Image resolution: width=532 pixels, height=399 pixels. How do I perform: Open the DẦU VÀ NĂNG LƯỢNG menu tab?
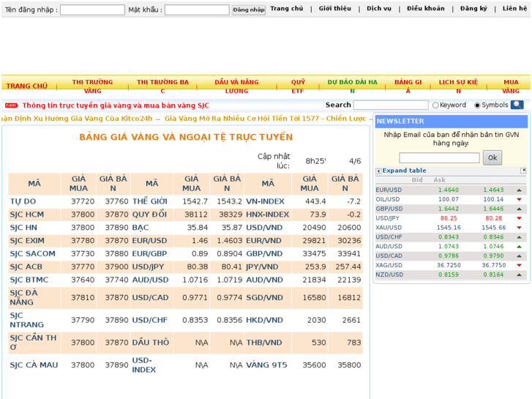click(236, 86)
